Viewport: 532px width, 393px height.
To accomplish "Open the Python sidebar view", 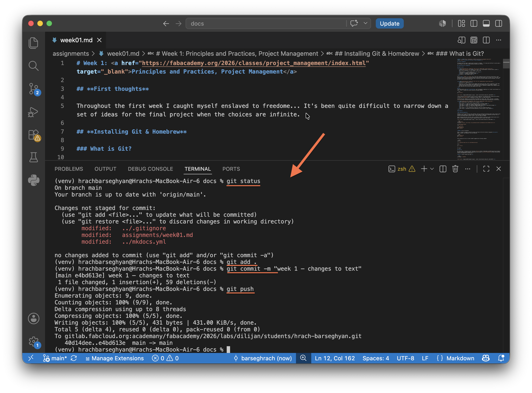I will (x=34, y=180).
